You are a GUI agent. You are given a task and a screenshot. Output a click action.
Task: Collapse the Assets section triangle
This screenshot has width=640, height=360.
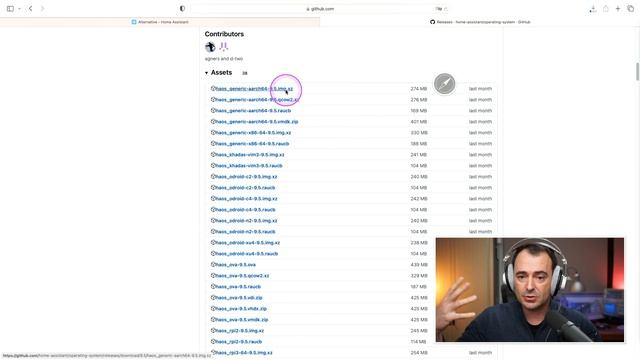207,73
